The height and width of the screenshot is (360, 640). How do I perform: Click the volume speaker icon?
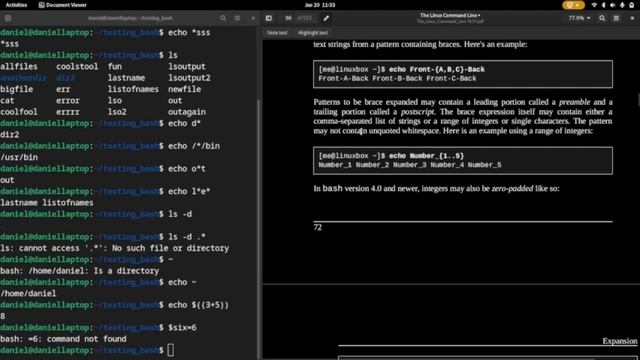613,5
